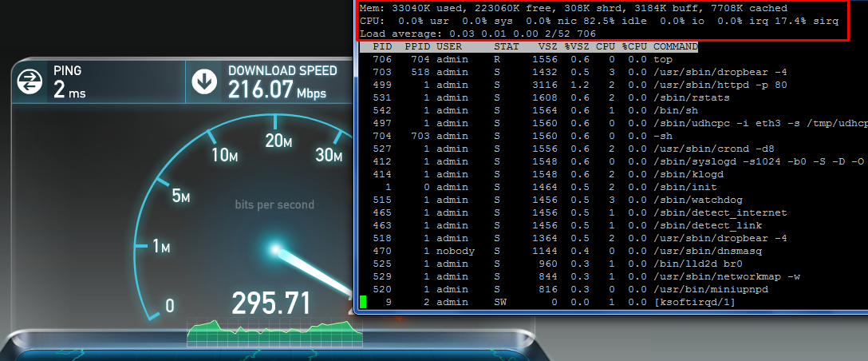Select the 2 ms ping result
The image size is (868, 361).
click(70, 89)
